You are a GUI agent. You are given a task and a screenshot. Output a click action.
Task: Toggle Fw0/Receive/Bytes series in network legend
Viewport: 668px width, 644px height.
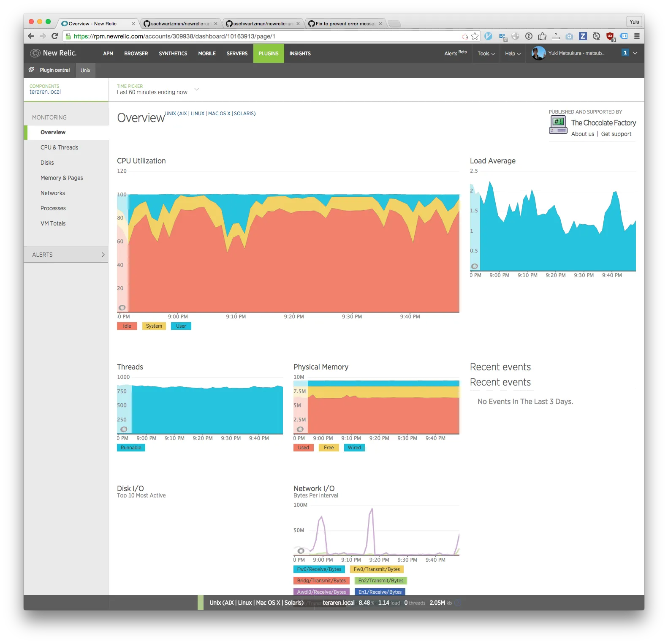pos(319,569)
